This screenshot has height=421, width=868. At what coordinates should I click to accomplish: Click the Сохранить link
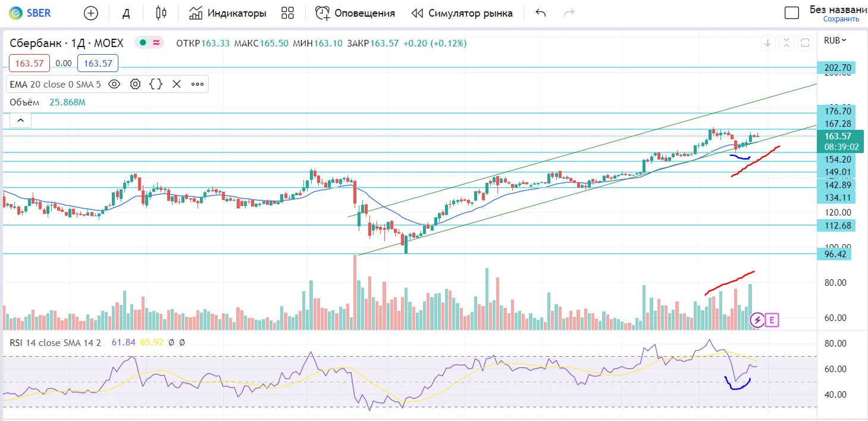pyautogui.click(x=841, y=19)
